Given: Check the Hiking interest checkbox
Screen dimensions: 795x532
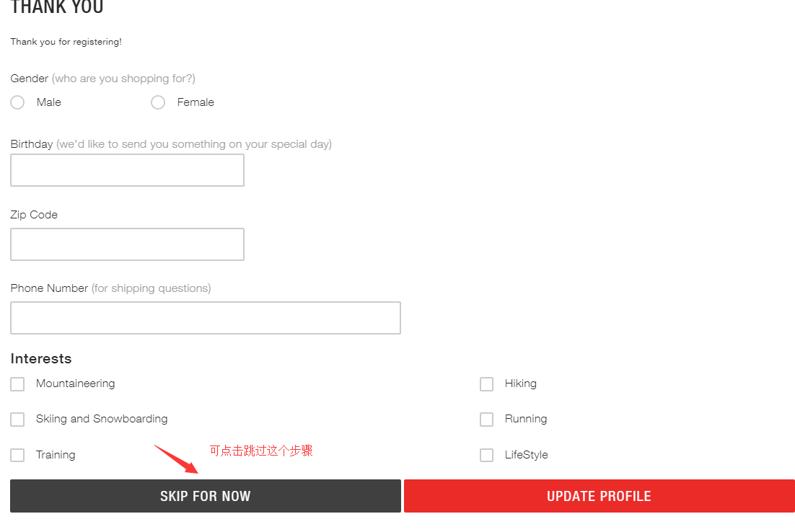Looking at the screenshot, I should tap(486, 384).
